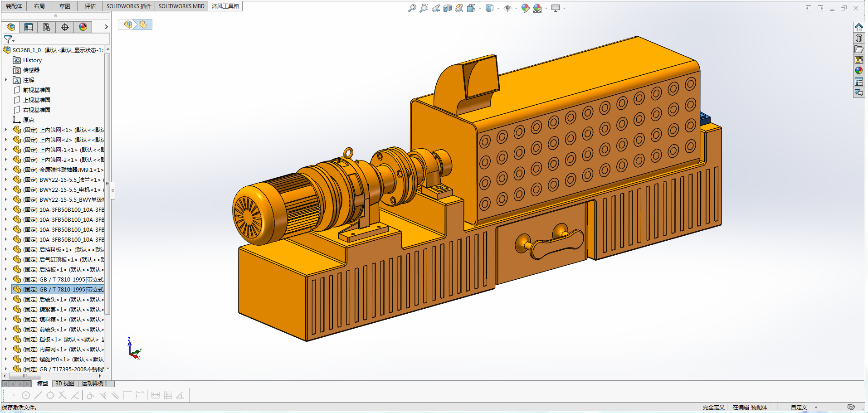The image size is (868, 413).
Task: Click the View Orientation cube icon
Action: point(471,8)
